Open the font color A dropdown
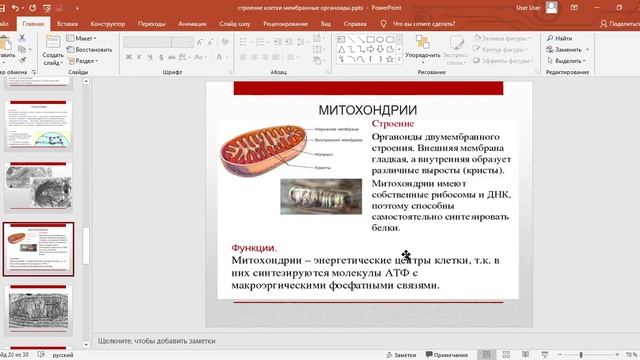The image size is (640, 360). click(221, 57)
